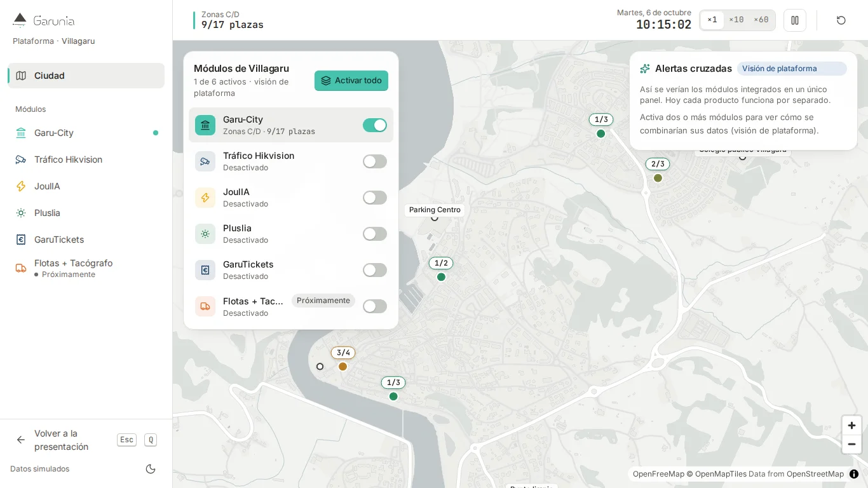Click the Garunia logo icon

(20, 20)
